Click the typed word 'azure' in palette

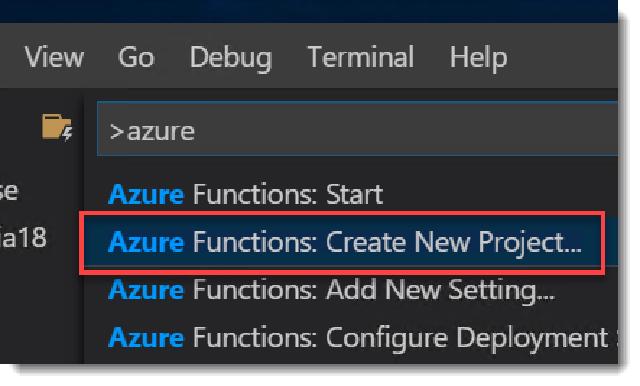[x=161, y=131]
